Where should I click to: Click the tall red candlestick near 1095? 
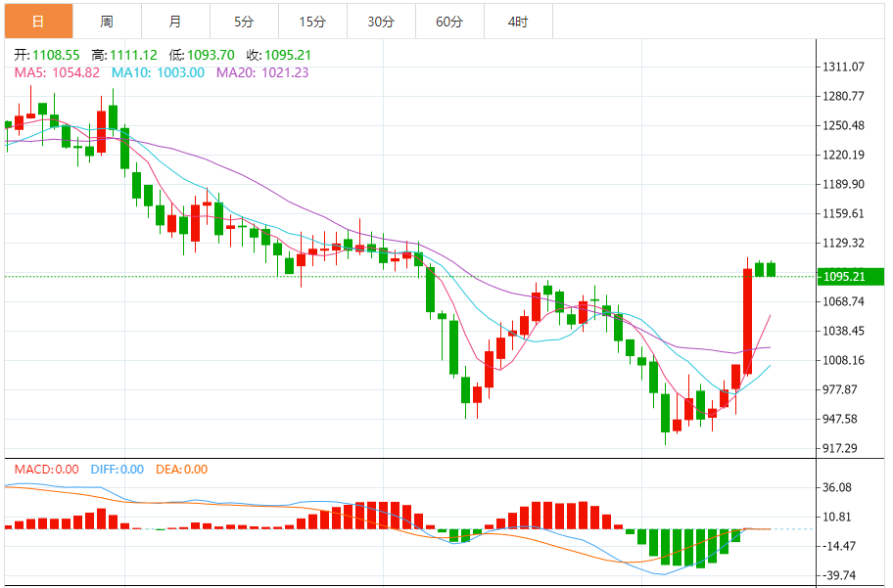click(x=748, y=321)
